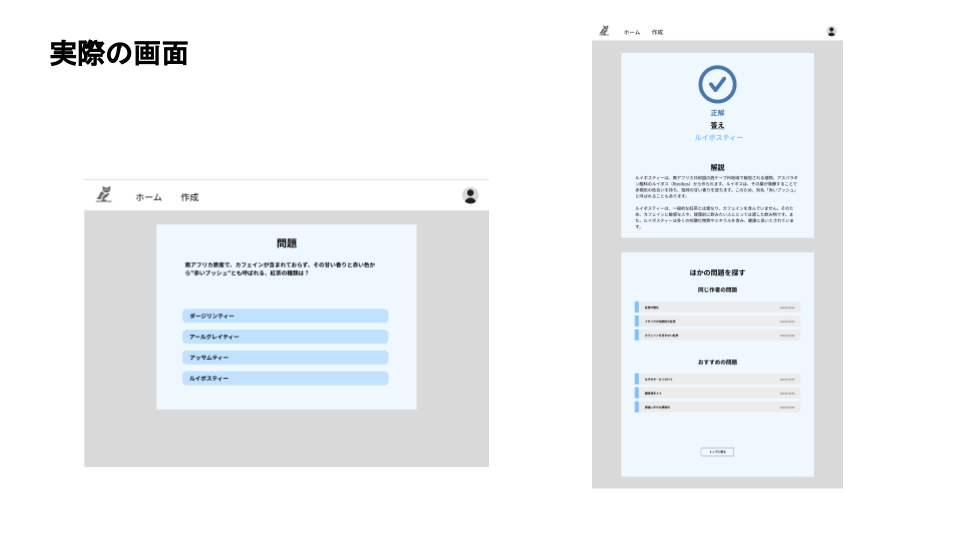This screenshot has width=960, height=540.
Task: Choose the answer ダージリンティー
Action: (285, 316)
